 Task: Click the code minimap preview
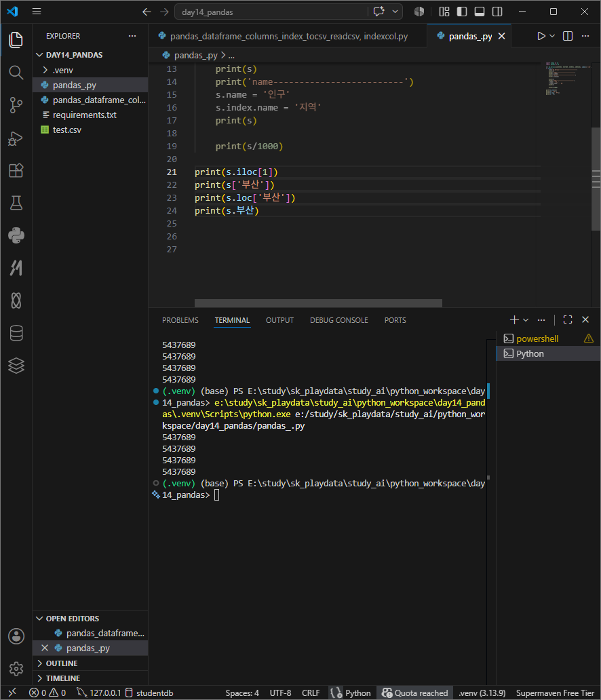click(568, 79)
